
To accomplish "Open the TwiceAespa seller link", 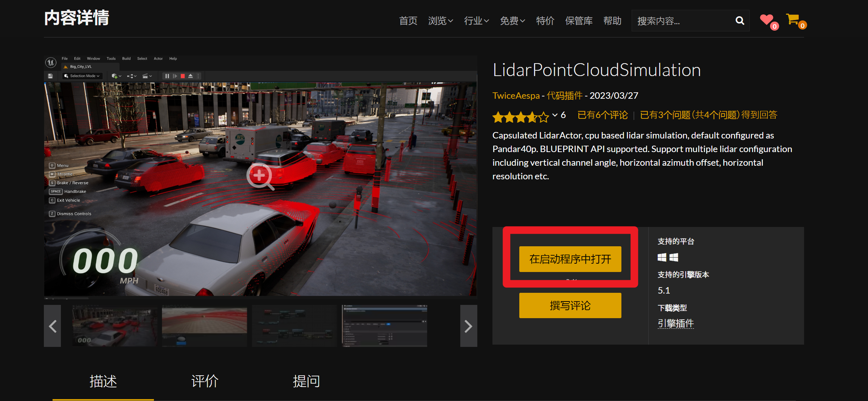I will (516, 96).
